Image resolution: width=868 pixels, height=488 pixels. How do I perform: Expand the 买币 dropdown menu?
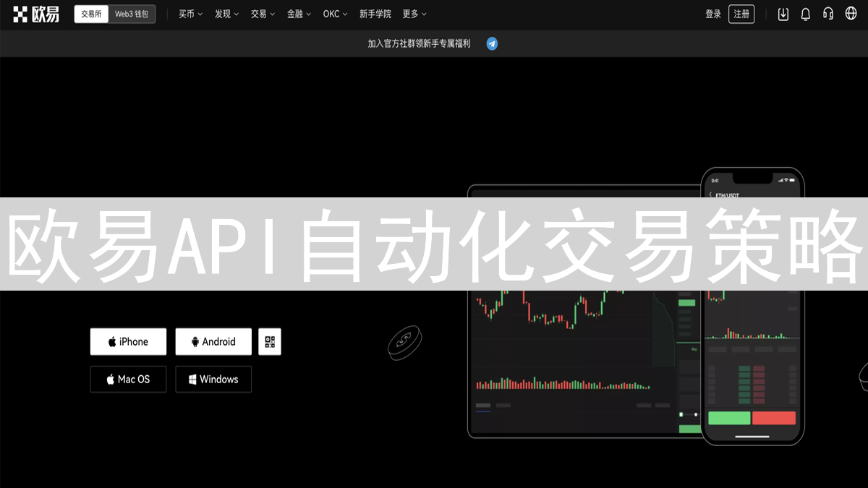(191, 14)
